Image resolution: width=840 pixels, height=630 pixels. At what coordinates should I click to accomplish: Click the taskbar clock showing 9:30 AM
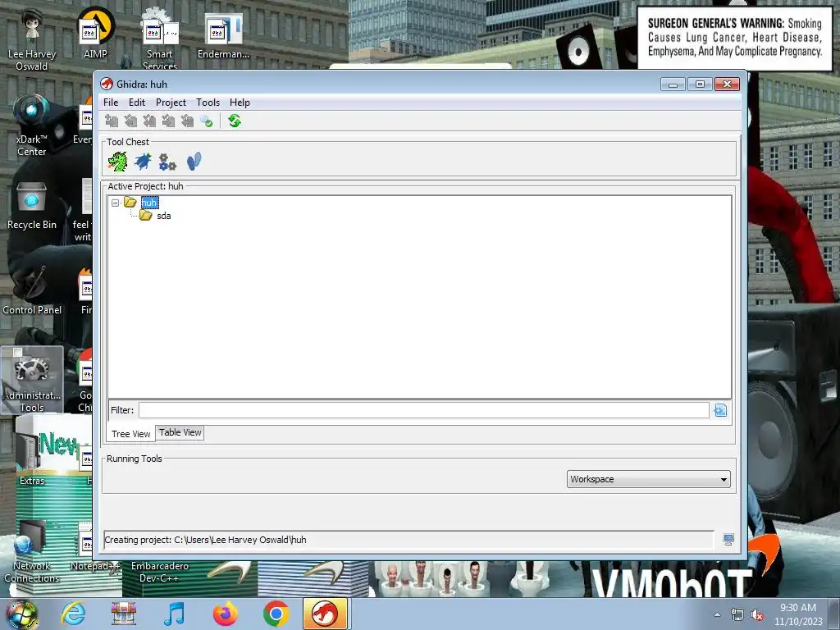797,614
